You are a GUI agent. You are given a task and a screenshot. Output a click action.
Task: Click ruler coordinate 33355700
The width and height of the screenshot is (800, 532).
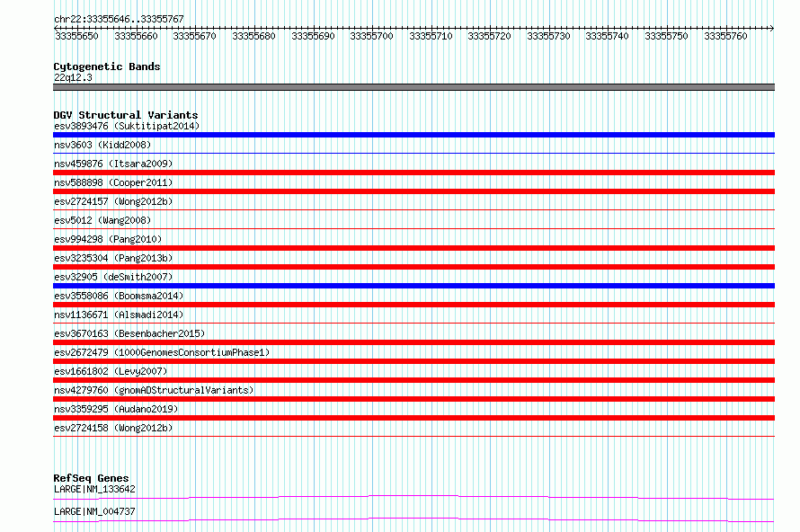tap(371, 36)
